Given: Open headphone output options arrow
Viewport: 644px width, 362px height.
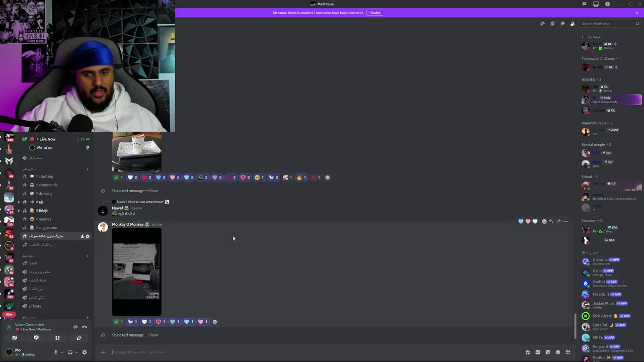Looking at the screenshot, I should coord(75,352).
